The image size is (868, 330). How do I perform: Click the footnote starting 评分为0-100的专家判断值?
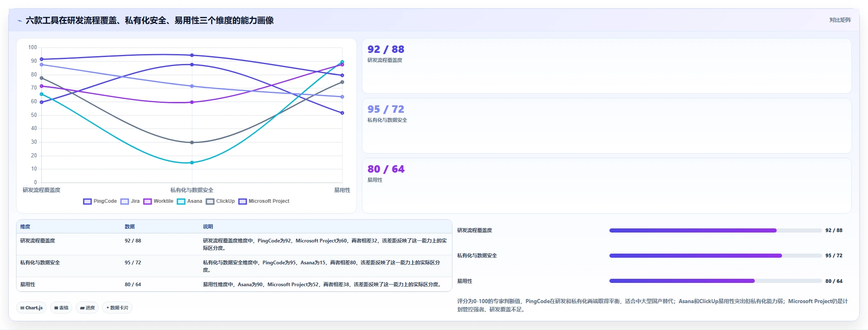click(x=652, y=305)
